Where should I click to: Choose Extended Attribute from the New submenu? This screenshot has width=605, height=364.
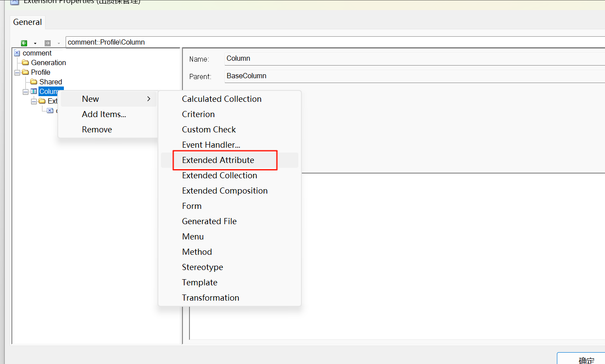218,160
